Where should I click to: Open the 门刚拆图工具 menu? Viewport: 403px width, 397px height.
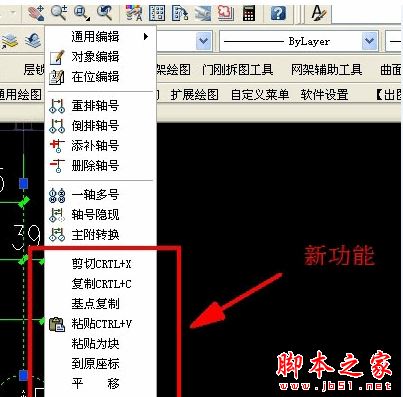pyautogui.click(x=238, y=70)
